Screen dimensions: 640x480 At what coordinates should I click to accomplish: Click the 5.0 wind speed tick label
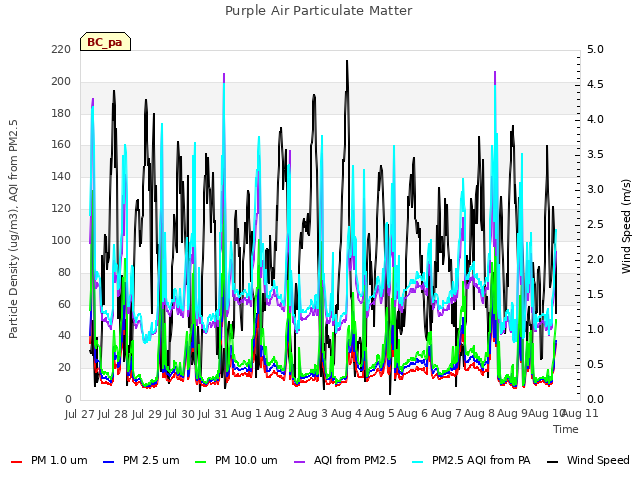[x=595, y=50]
